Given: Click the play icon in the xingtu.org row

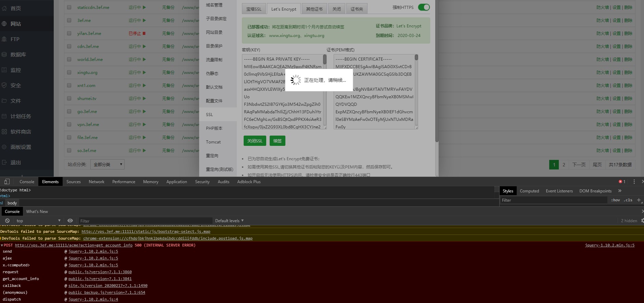Looking at the screenshot, I should point(144,72).
